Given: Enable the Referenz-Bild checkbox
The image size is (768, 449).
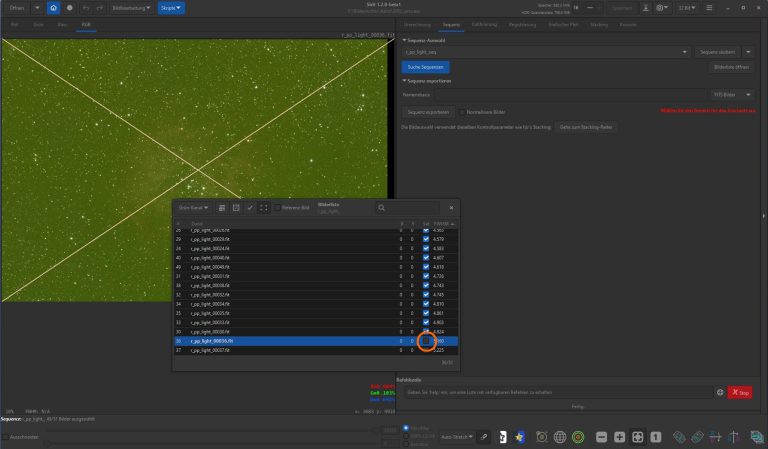Looking at the screenshot, I should point(278,208).
